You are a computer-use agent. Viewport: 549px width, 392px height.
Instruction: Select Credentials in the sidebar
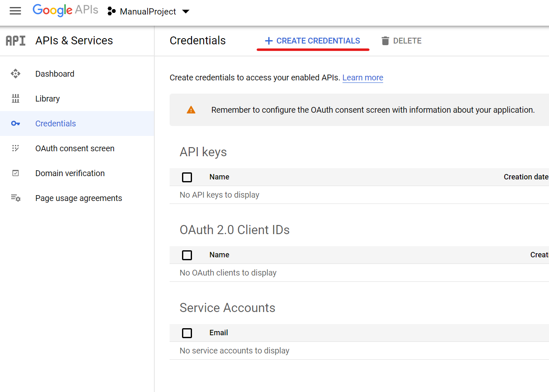pyautogui.click(x=56, y=123)
